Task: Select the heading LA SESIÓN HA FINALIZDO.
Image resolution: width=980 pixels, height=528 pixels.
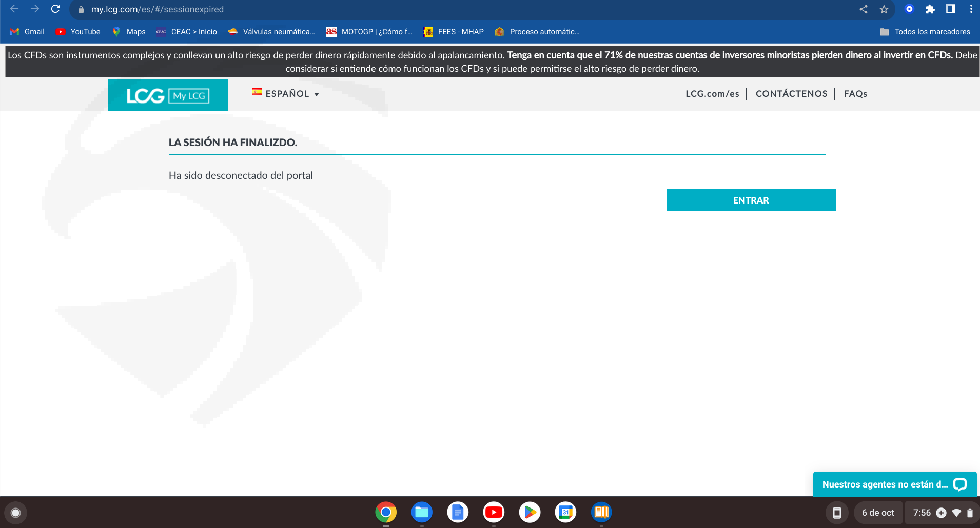Action: click(233, 143)
